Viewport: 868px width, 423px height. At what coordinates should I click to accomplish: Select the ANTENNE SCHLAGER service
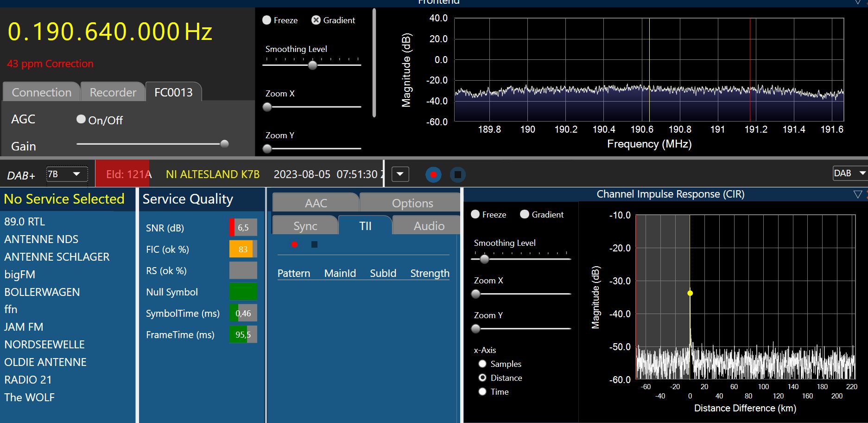(57, 257)
